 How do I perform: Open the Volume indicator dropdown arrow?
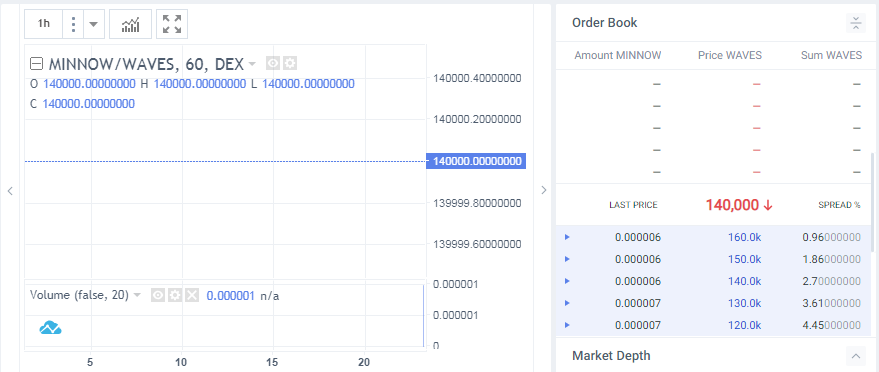click(x=137, y=295)
